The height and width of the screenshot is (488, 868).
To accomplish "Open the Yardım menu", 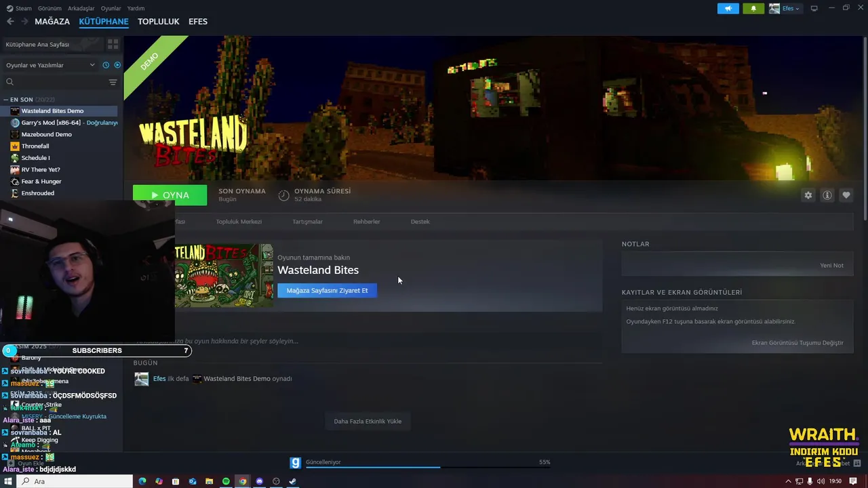I will (x=136, y=8).
